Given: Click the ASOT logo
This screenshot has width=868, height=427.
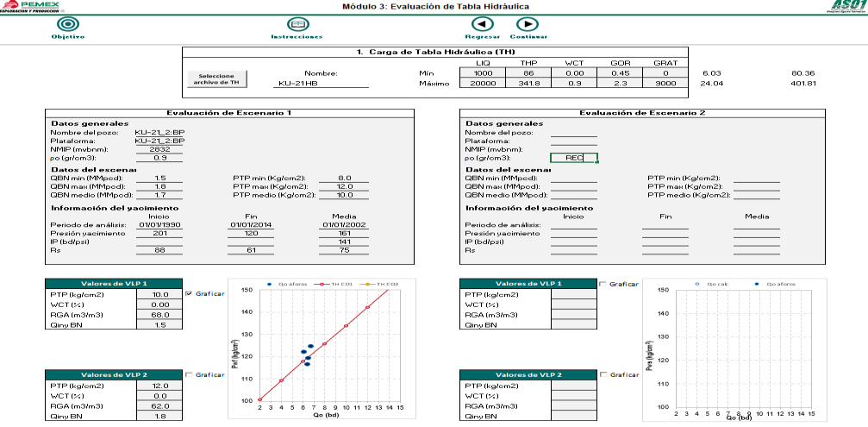Looking at the screenshot, I should coord(849,6).
